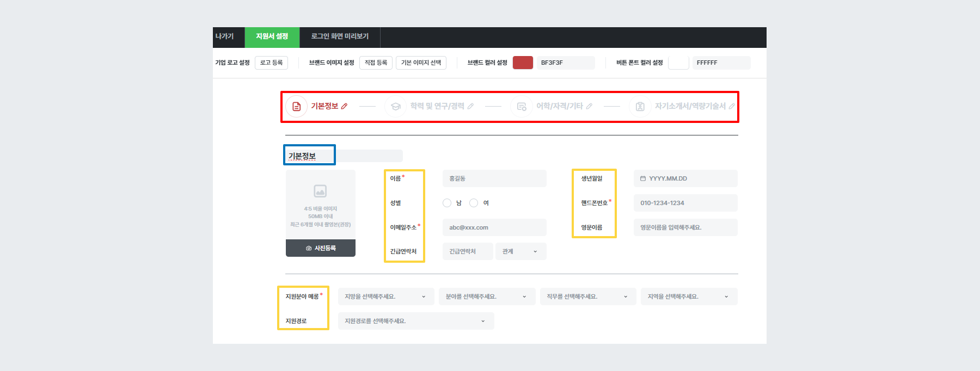This screenshot has height=371, width=980.
Task: Click the YYYY.MM.DD birthdate field
Action: point(685,178)
